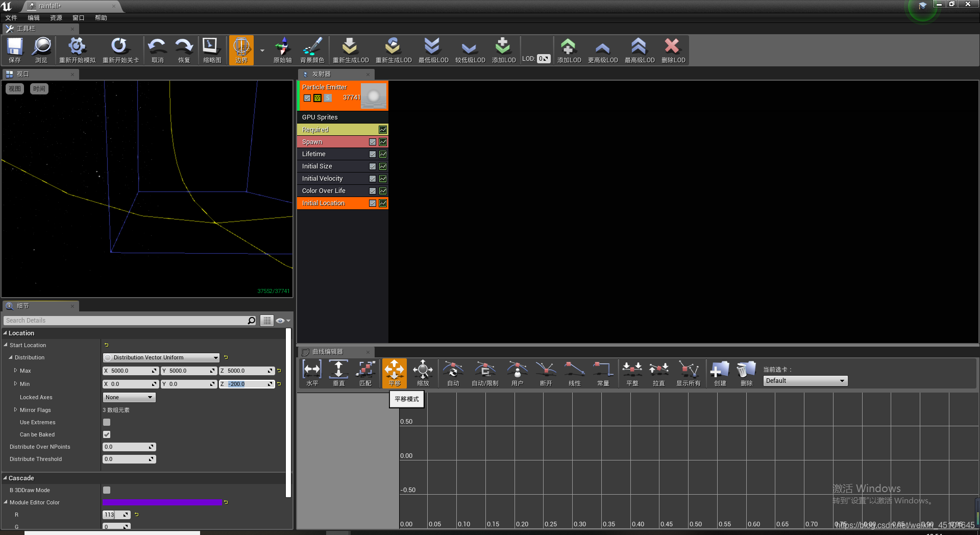Click the Max X value field

tap(130, 371)
